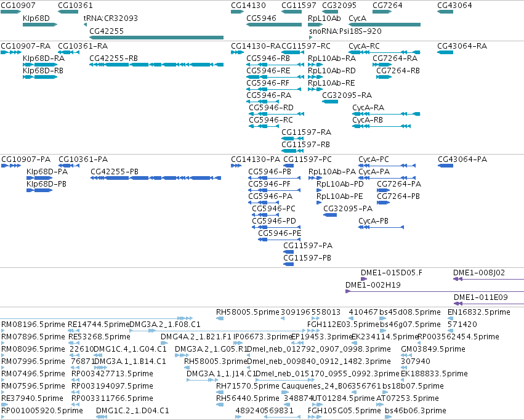
Task: Click the CG43064 gene label
Action: click(454, 6)
